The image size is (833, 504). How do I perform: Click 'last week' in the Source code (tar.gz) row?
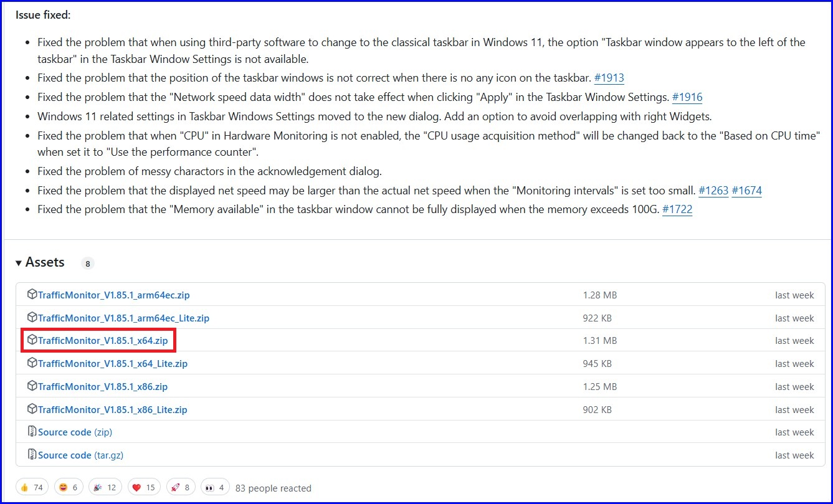[x=794, y=455]
